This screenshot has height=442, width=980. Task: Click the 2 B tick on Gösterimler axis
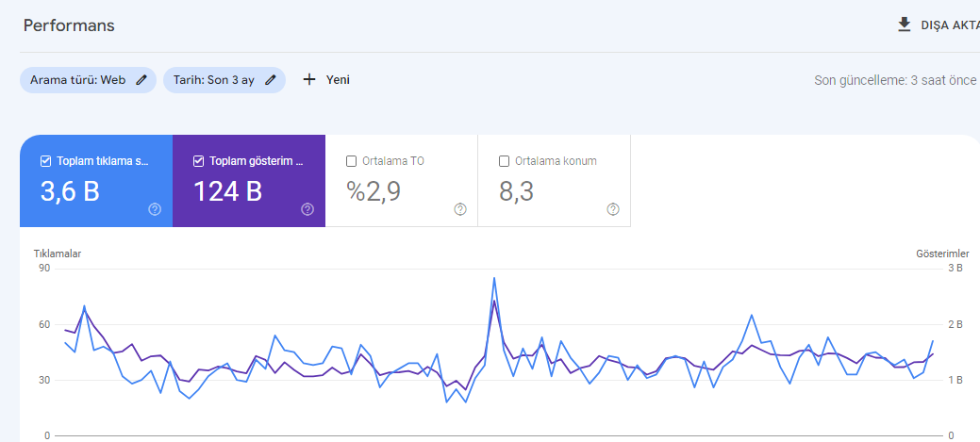point(955,324)
